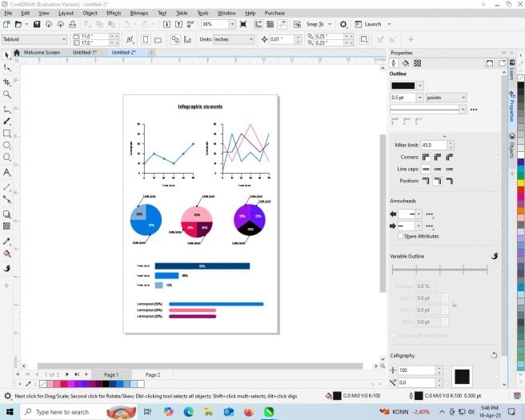Open the Object menu
525x420 pixels.
tap(90, 13)
